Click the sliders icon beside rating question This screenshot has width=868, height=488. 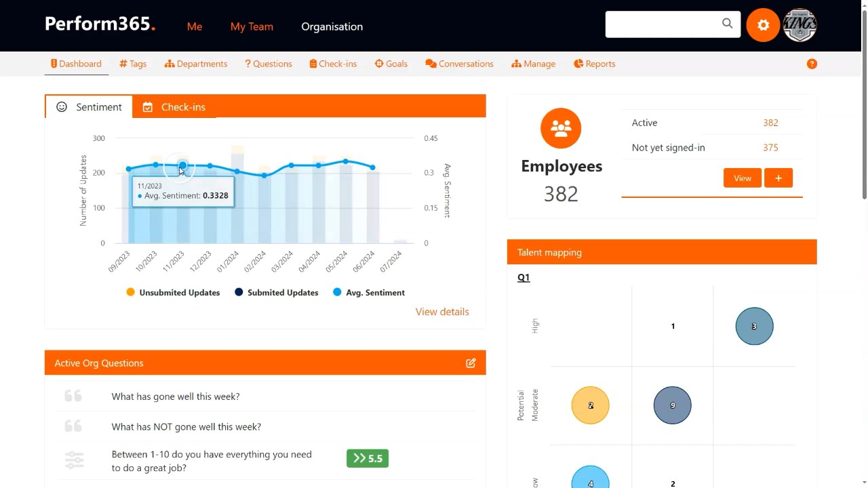[74, 460]
